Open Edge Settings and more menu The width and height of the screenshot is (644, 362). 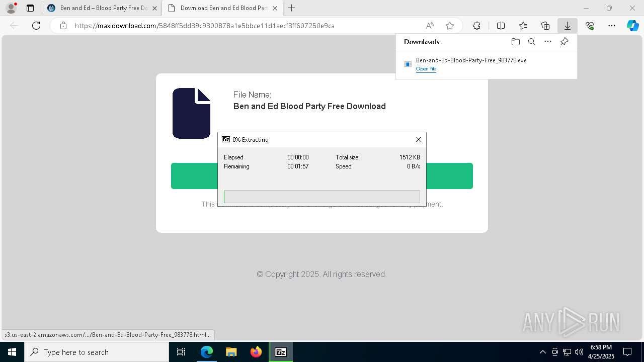(x=612, y=26)
